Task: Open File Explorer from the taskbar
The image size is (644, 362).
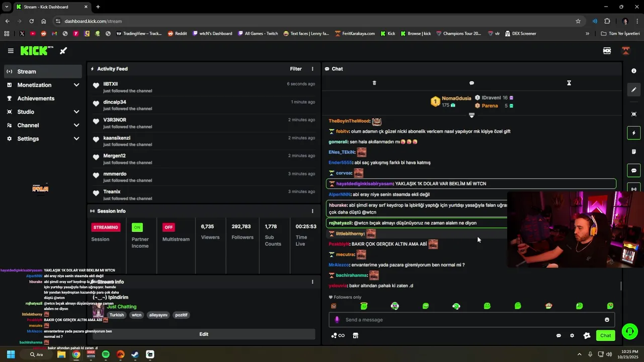Action: pyautogui.click(x=61, y=354)
